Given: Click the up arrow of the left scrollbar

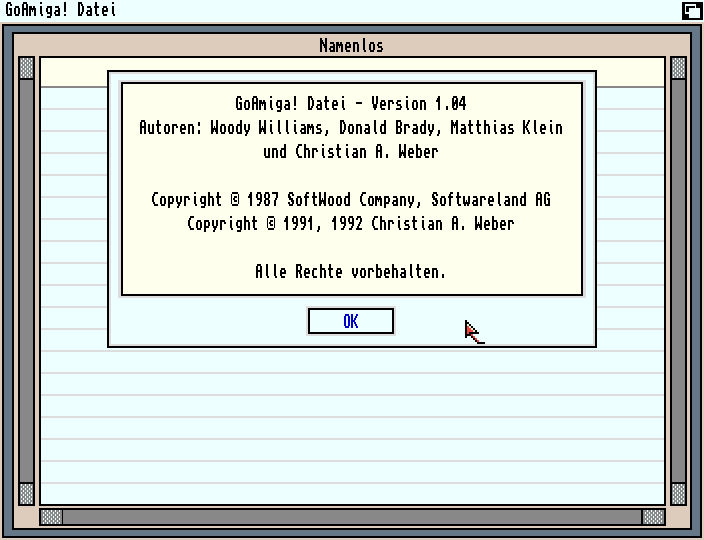Looking at the screenshot, I should 26,68.
